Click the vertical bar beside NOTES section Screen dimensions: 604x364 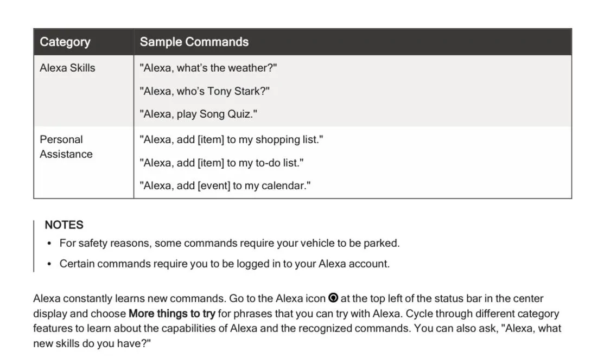point(34,246)
